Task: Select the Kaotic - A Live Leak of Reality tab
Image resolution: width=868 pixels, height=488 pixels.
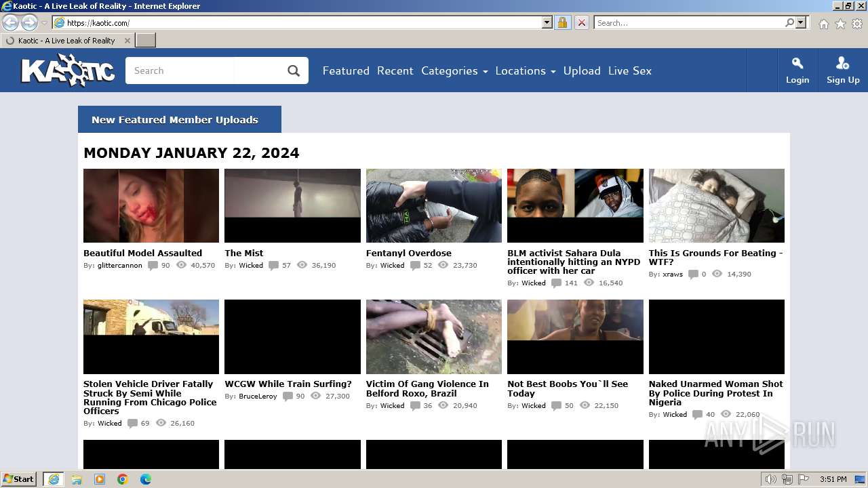Action: coord(66,41)
